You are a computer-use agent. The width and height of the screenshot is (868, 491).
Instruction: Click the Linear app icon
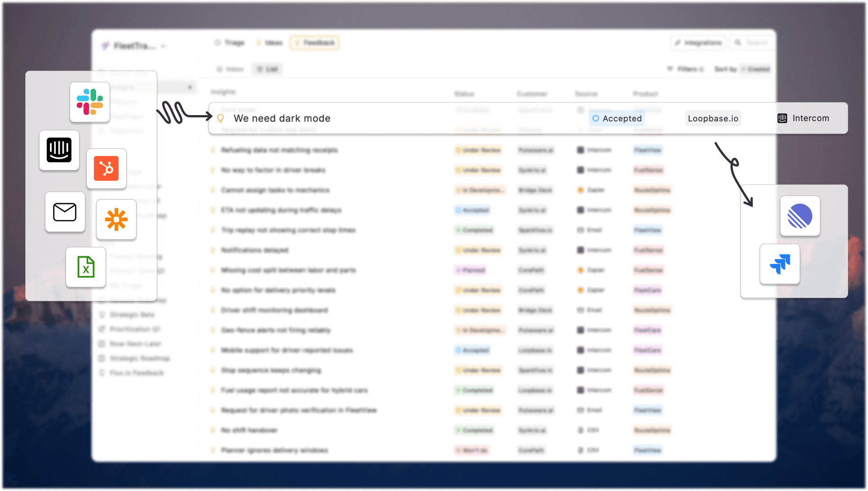800,216
